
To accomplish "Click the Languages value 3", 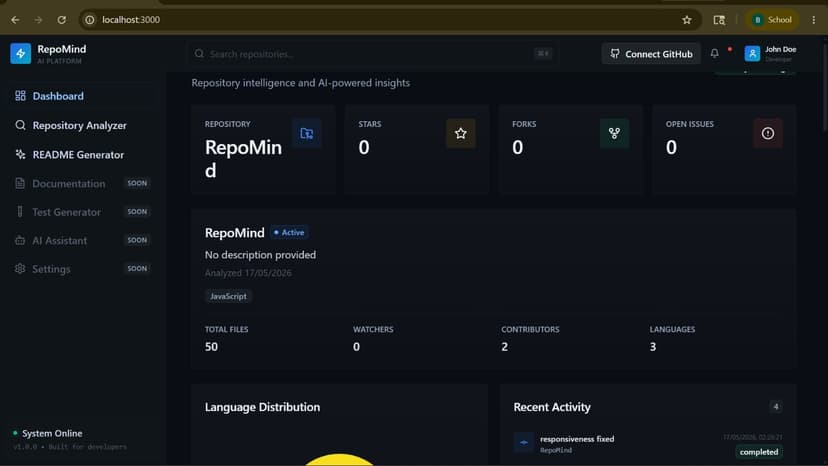I will [653, 347].
